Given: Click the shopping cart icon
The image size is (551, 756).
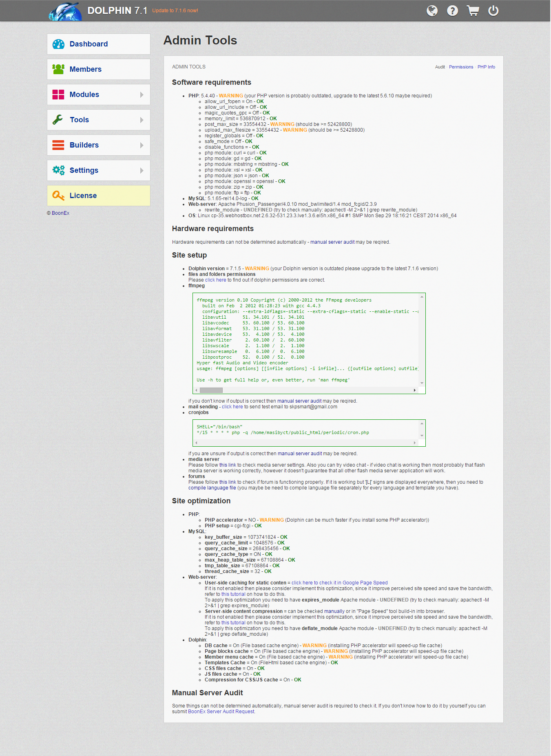Looking at the screenshot, I should coord(473,11).
